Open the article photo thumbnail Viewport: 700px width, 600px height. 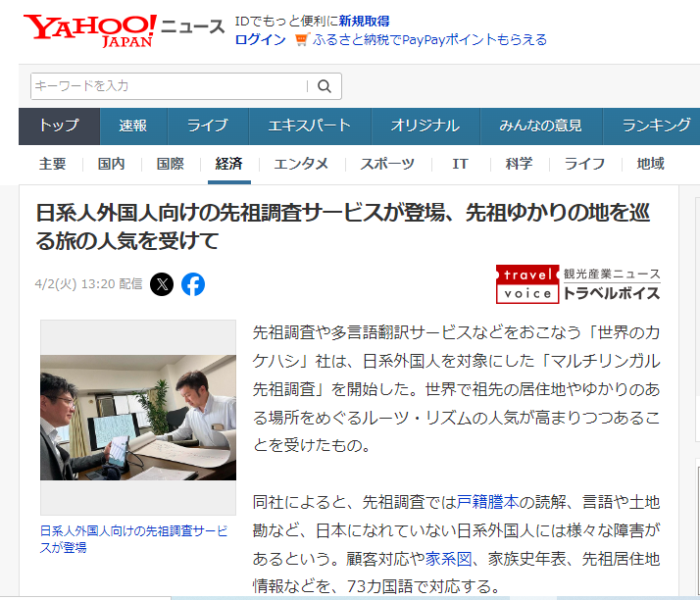click(138, 417)
